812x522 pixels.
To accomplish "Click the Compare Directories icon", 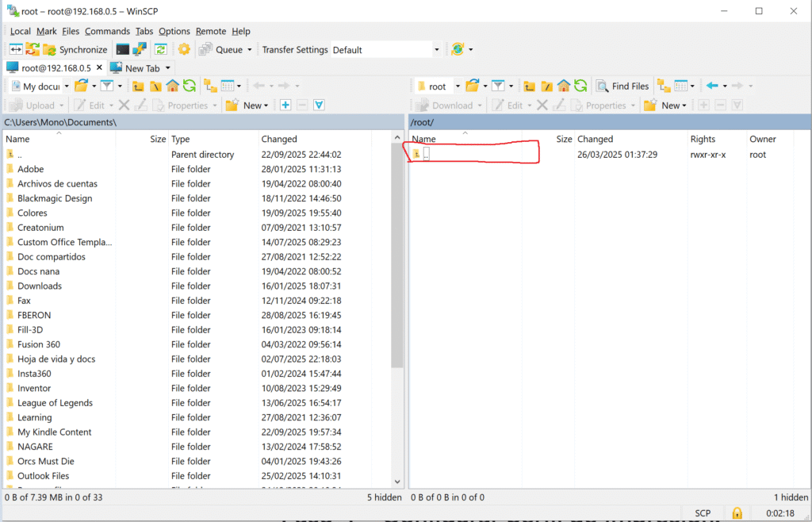I will pos(15,49).
